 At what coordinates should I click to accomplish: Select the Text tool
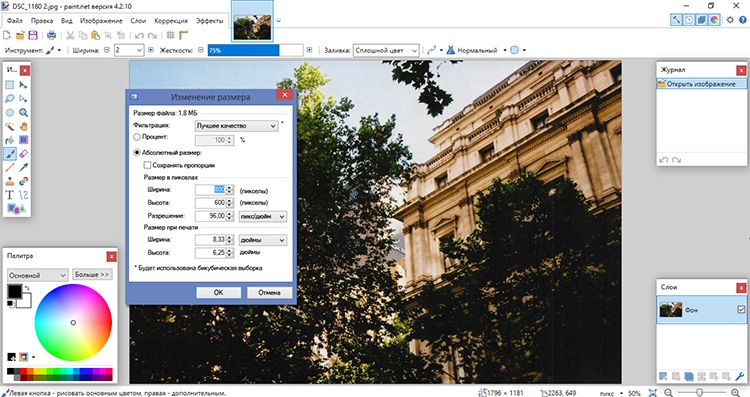coord(10,195)
